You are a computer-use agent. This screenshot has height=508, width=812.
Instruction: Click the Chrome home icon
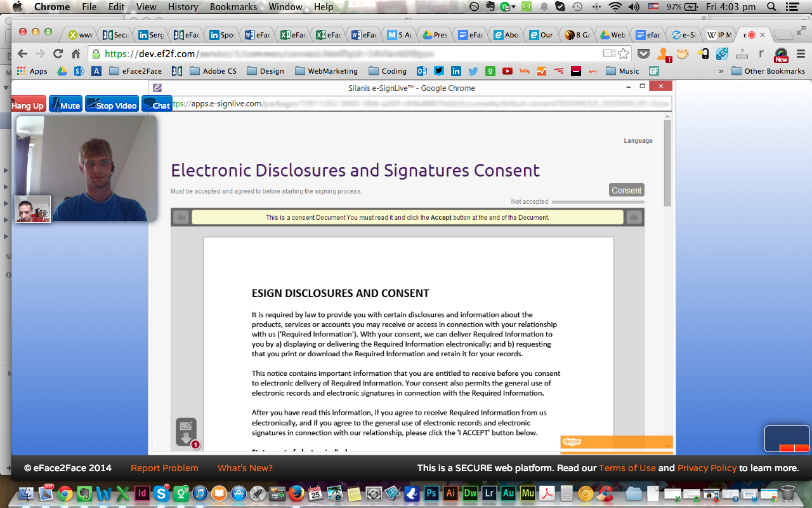point(75,54)
